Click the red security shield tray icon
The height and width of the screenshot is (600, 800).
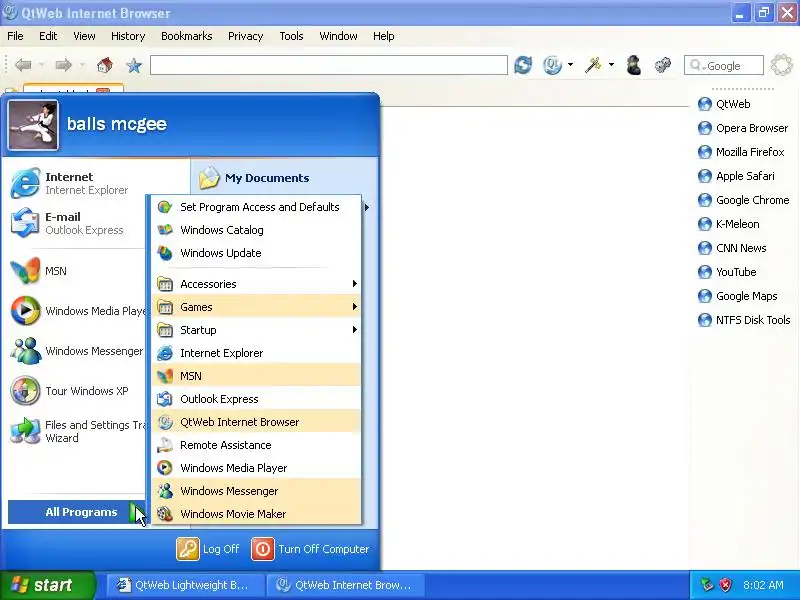coord(725,585)
